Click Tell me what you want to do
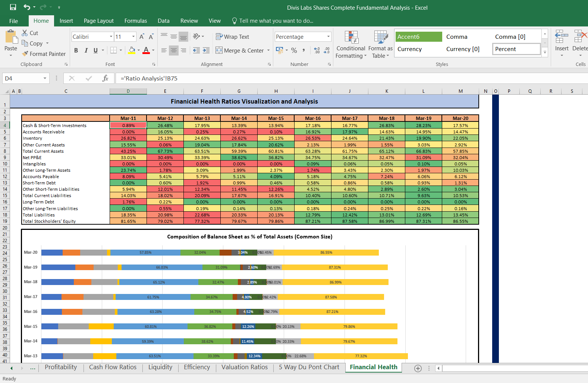 272,21
